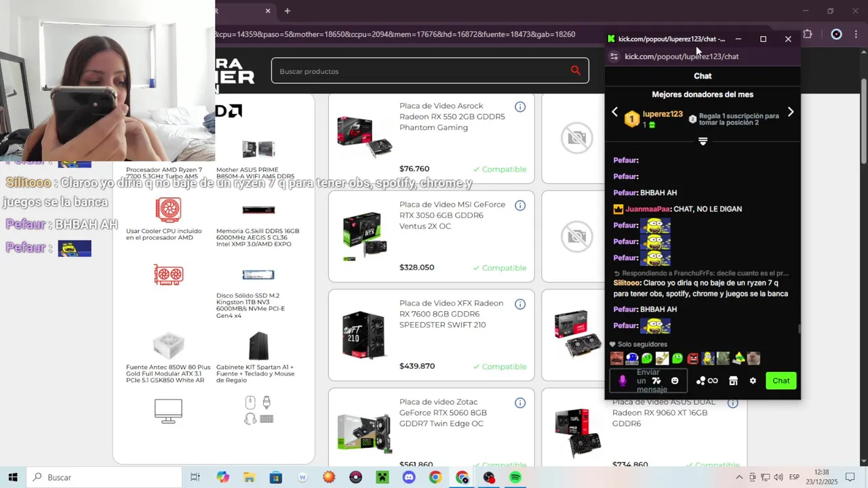
Task: Click the purple microphone icon in chat input
Action: (x=623, y=381)
